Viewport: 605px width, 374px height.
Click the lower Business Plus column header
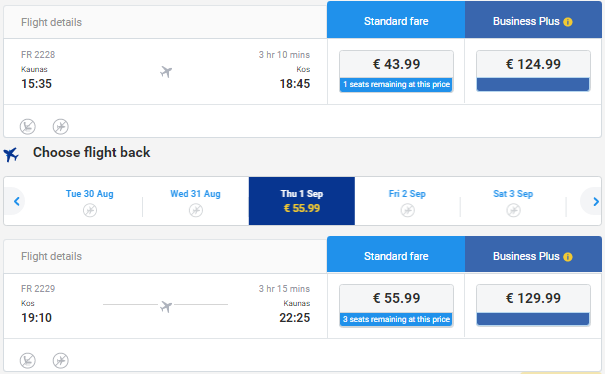tap(533, 254)
